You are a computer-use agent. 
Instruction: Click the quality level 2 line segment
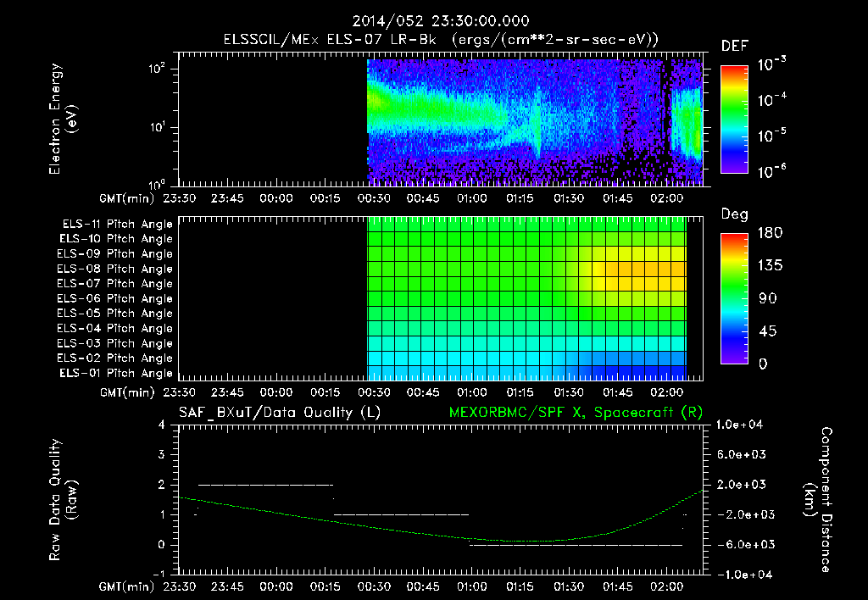tap(265, 485)
